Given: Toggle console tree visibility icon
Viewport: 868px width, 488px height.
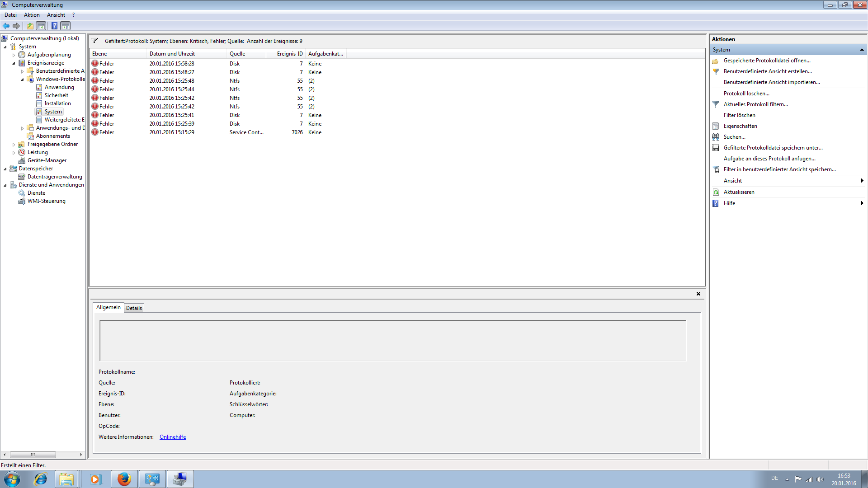Looking at the screenshot, I should click(x=41, y=26).
